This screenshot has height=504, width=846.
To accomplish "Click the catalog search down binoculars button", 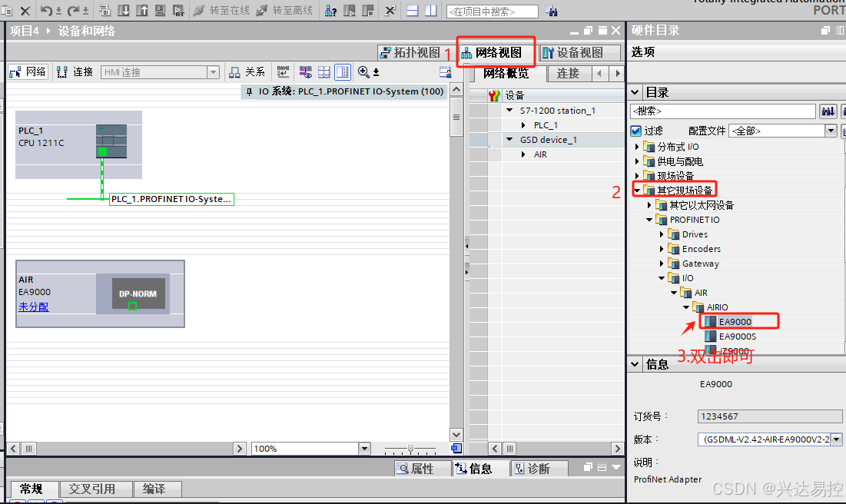I will (x=828, y=111).
